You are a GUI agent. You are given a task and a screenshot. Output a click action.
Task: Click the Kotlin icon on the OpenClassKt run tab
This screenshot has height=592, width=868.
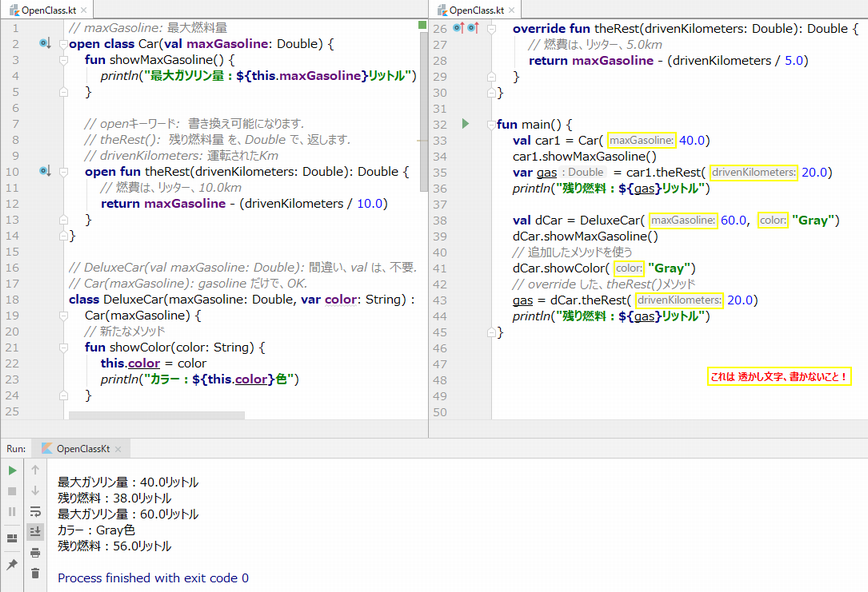47,449
